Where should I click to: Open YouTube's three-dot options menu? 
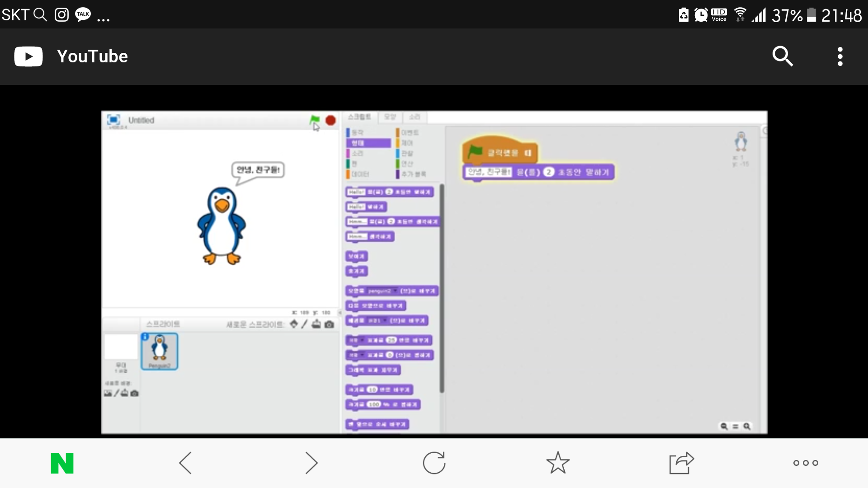pos(840,56)
